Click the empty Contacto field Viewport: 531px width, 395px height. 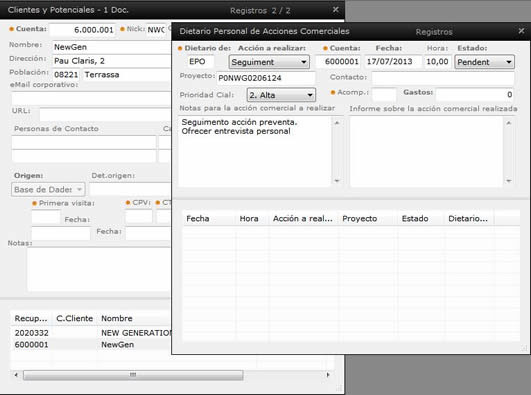pos(443,78)
